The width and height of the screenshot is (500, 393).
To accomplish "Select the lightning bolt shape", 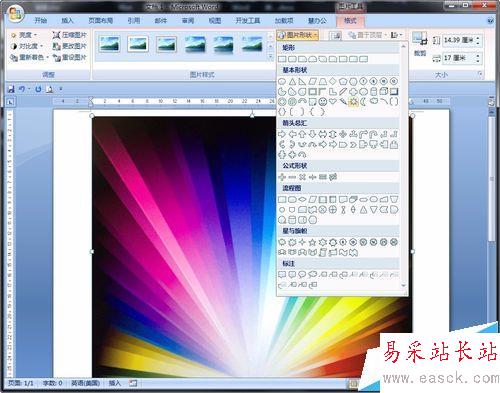I will pyautogui.click(x=343, y=101).
